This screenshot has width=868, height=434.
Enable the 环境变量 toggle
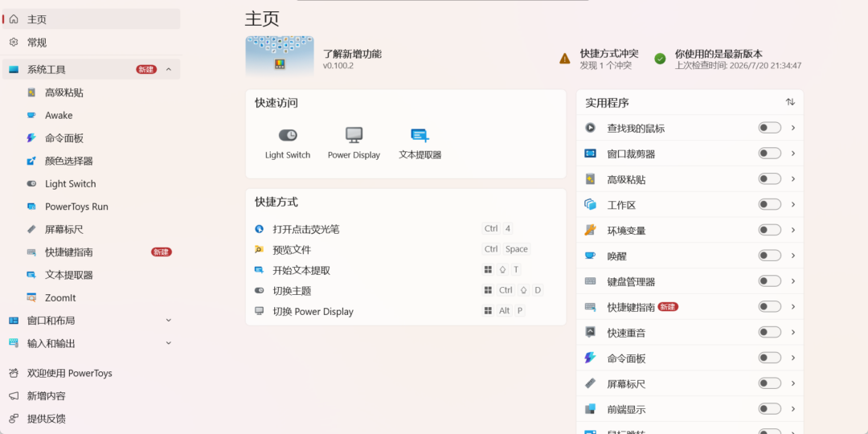click(769, 230)
